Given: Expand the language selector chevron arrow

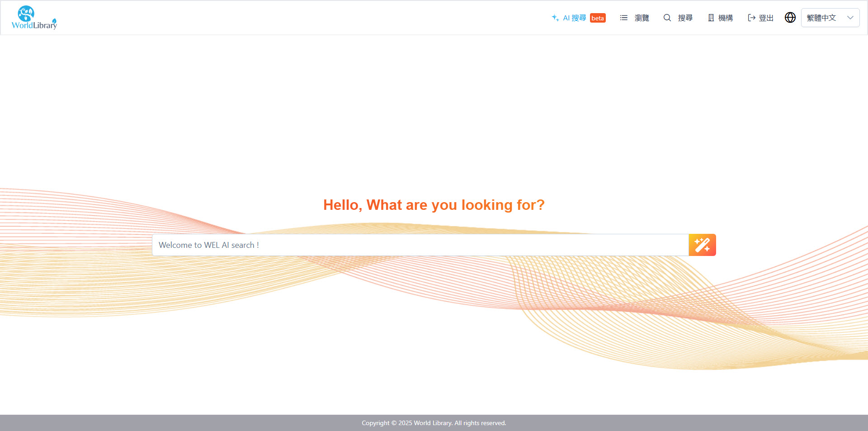Looking at the screenshot, I should click(850, 18).
